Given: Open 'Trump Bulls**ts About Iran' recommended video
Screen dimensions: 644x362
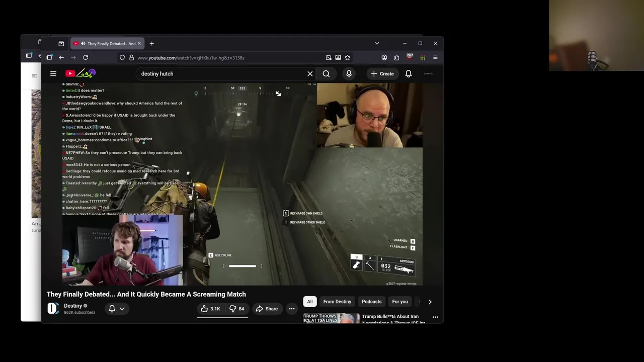Looking at the screenshot, I should click(393, 320).
